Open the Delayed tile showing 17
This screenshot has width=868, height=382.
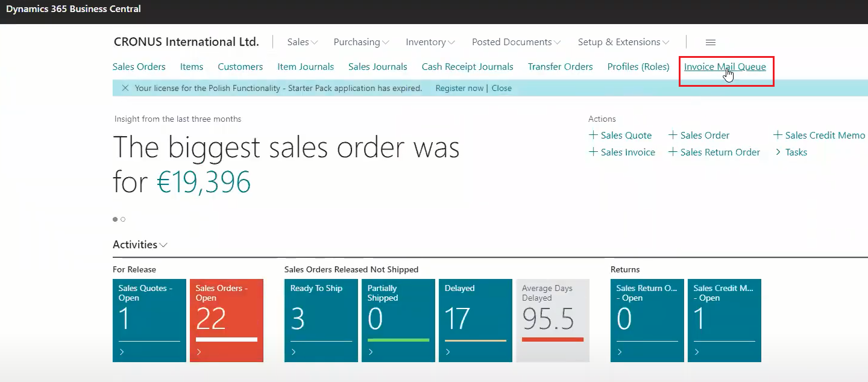point(476,321)
